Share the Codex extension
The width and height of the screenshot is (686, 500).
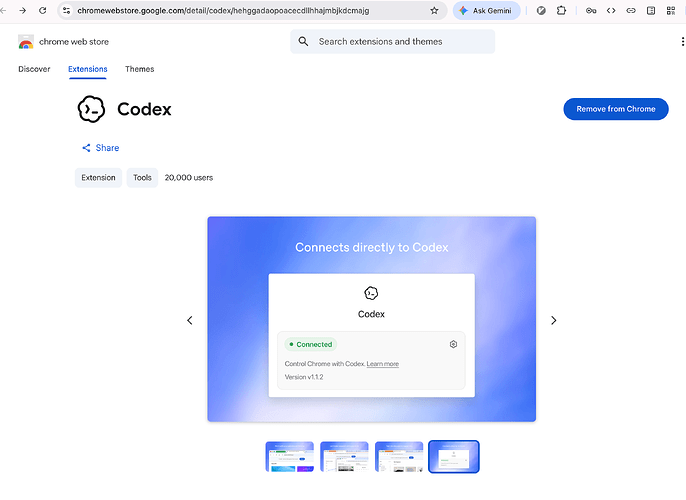point(101,148)
